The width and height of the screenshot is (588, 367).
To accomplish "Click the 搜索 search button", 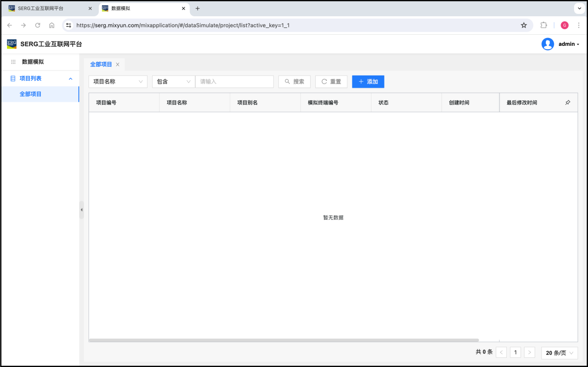I will [x=294, y=82].
